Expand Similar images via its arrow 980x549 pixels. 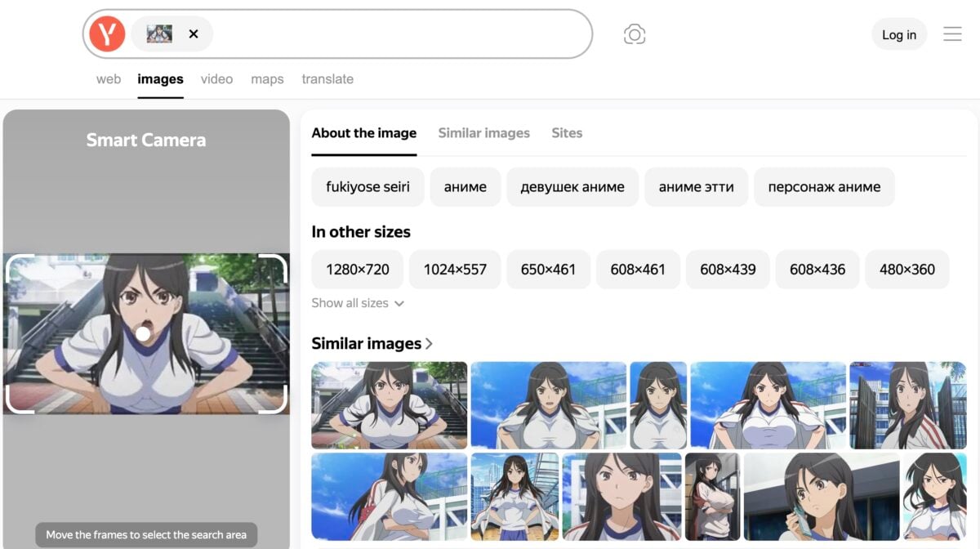pyautogui.click(x=430, y=343)
